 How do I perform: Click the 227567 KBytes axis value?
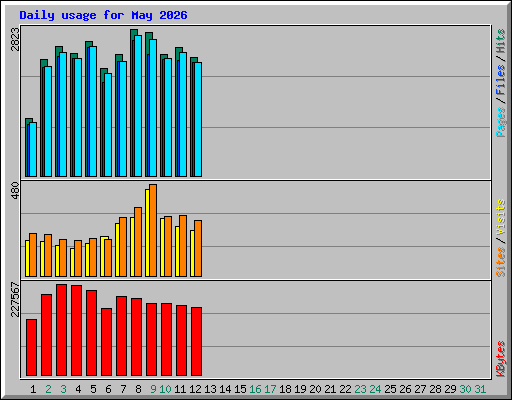(x=15, y=299)
